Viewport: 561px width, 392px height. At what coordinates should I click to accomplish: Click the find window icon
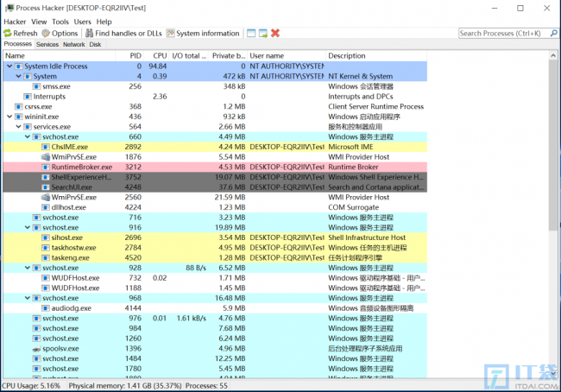pyautogui.click(x=251, y=34)
